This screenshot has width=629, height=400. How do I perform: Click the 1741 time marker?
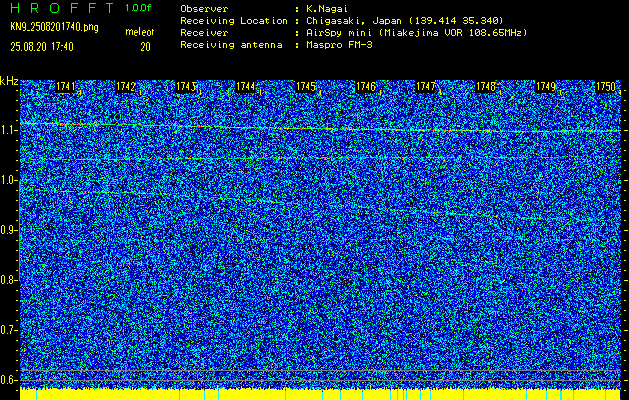click(x=65, y=87)
